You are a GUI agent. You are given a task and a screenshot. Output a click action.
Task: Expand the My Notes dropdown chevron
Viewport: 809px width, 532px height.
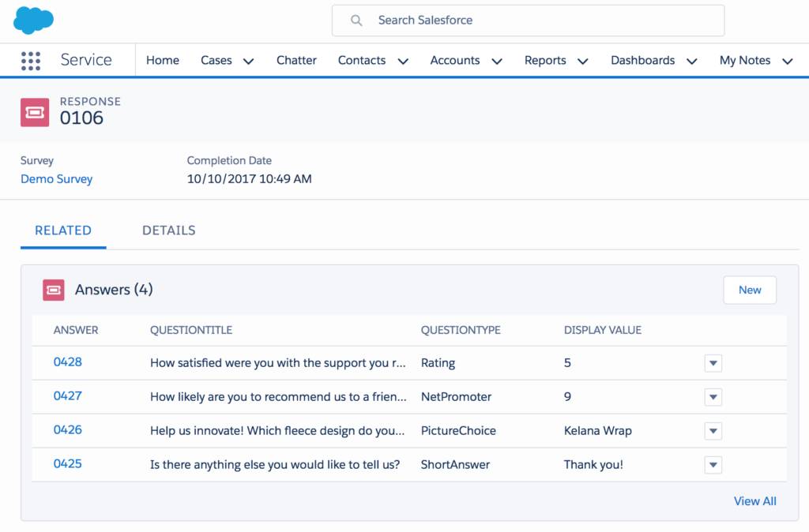(x=788, y=62)
